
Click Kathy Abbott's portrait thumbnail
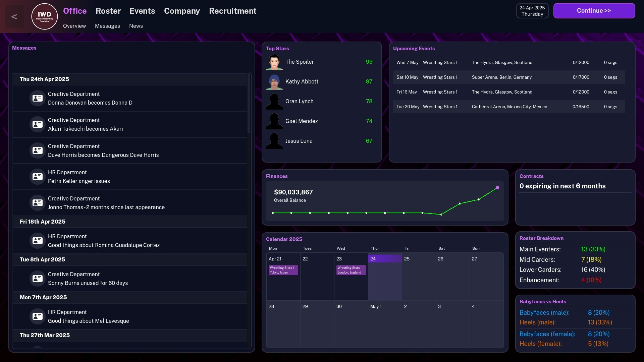click(274, 81)
